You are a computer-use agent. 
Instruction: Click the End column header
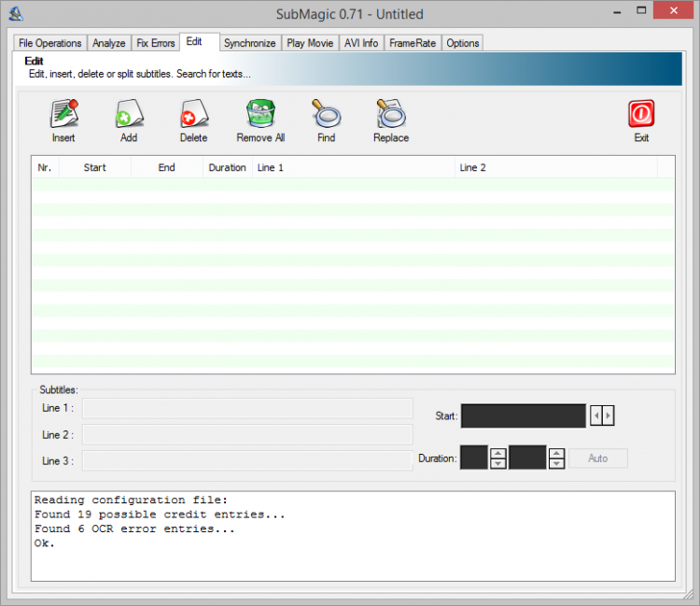pyautogui.click(x=166, y=167)
